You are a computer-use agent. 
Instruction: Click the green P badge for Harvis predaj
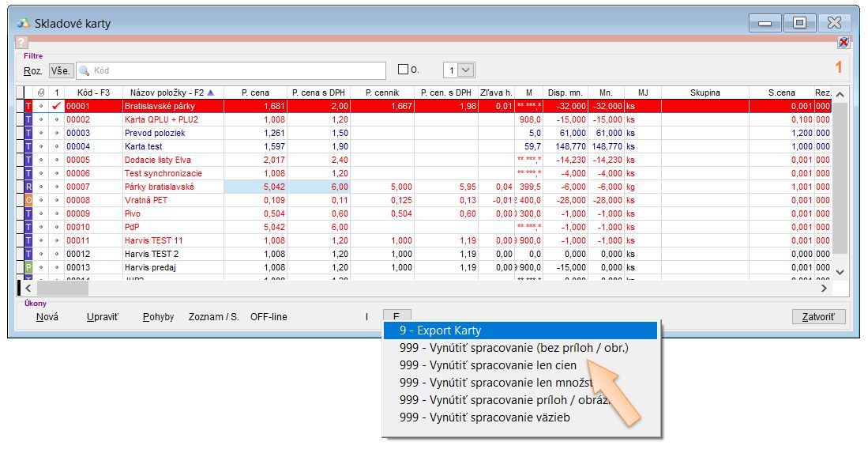pos(29,267)
